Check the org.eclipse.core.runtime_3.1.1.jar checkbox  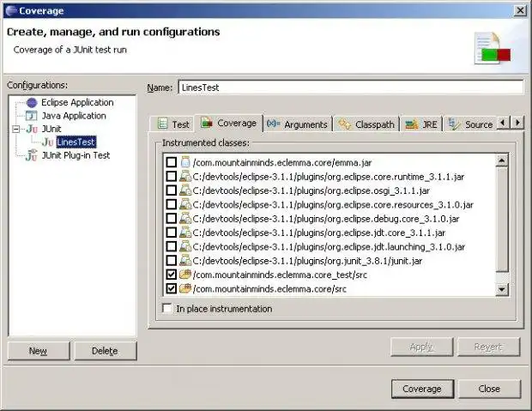[172, 177]
